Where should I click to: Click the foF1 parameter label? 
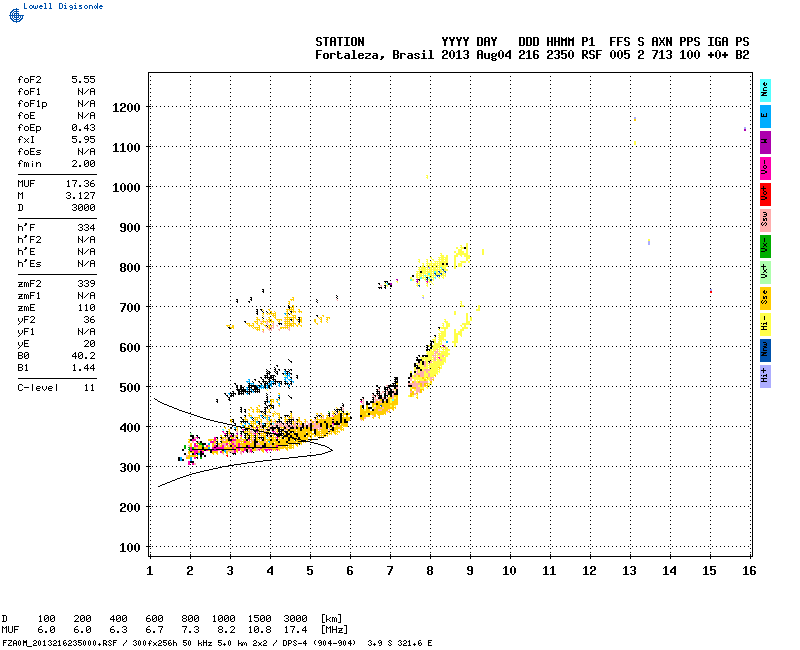[x=29, y=92]
